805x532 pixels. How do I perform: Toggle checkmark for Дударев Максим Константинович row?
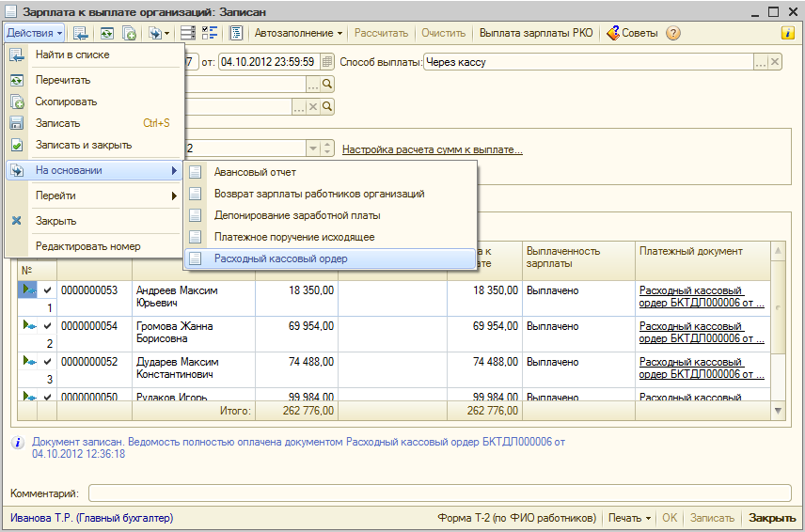(47, 362)
